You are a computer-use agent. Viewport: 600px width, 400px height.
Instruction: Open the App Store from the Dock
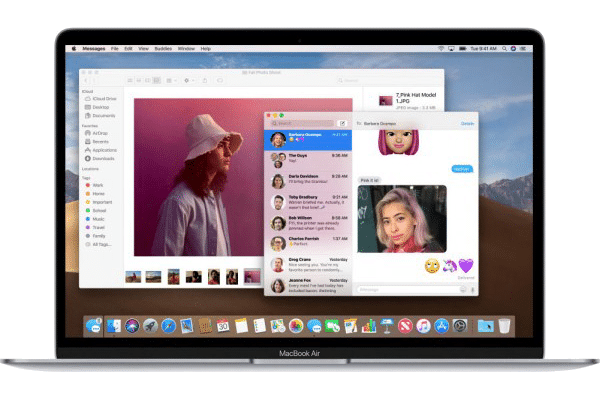(x=441, y=325)
